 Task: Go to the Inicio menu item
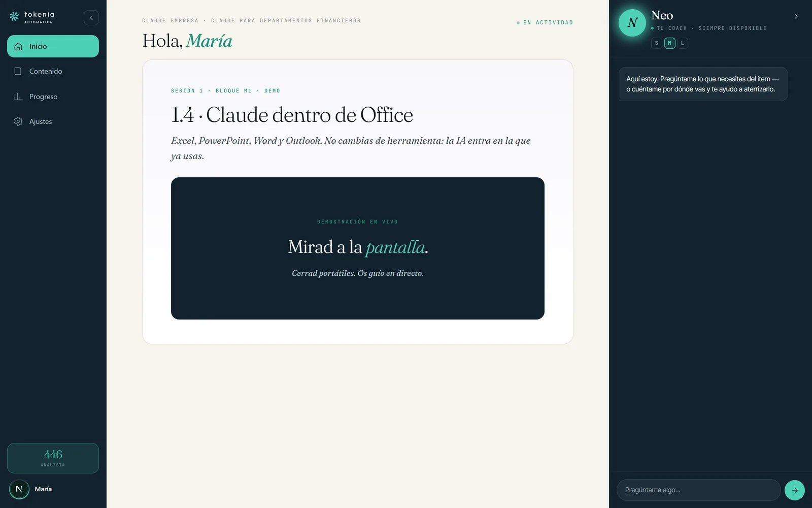click(x=53, y=46)
